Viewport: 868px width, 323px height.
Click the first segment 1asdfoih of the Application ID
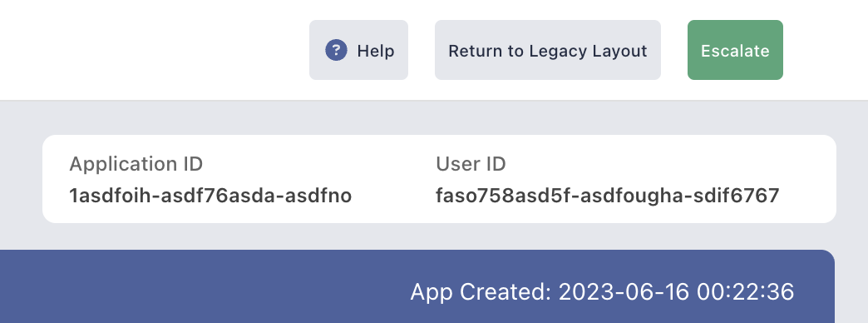coord(110,196)
